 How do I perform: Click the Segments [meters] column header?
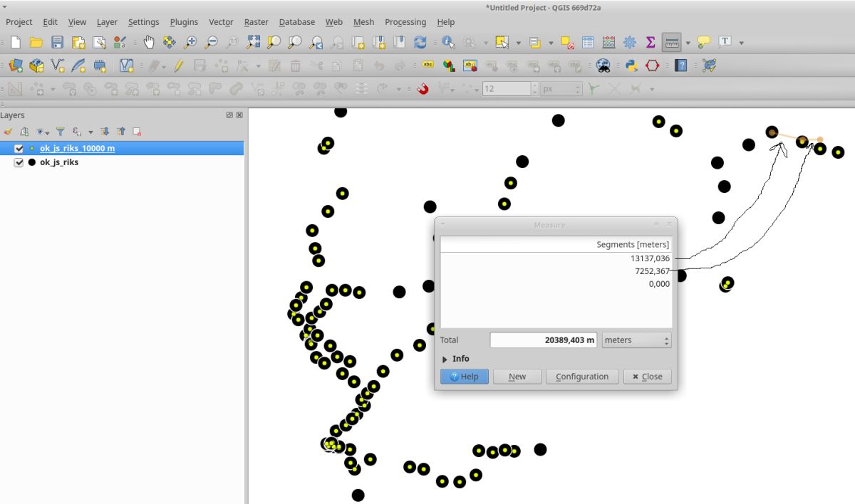pos(556,244)
